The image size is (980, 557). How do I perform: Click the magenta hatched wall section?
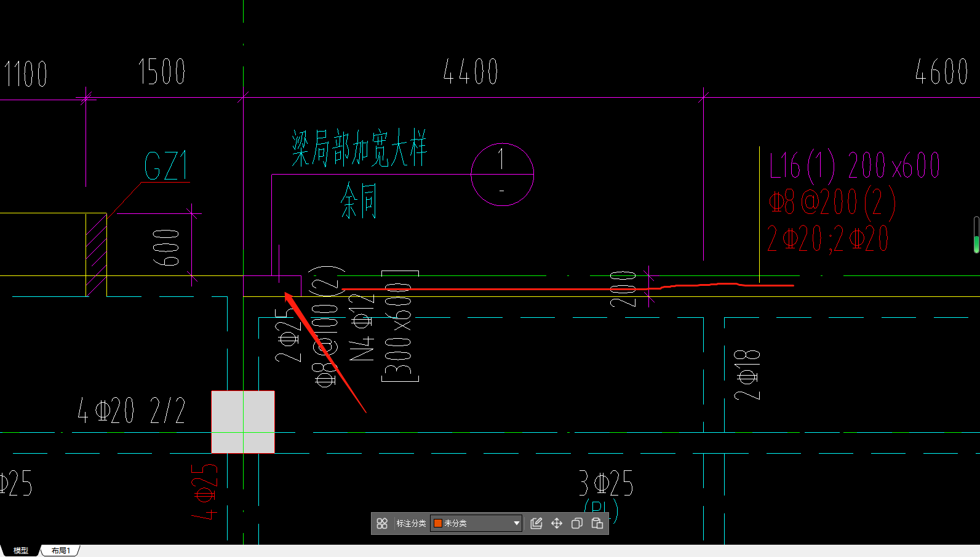(x=97, y=255)
